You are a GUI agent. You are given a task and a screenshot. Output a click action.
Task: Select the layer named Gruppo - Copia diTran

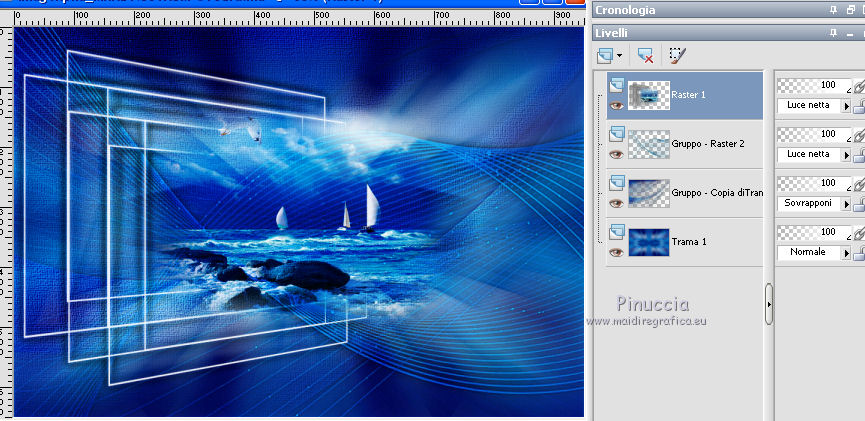[717, 193]
